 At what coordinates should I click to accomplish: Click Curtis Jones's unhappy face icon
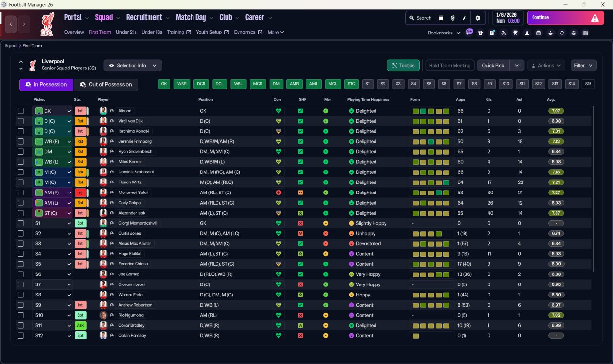coord(352,233)
